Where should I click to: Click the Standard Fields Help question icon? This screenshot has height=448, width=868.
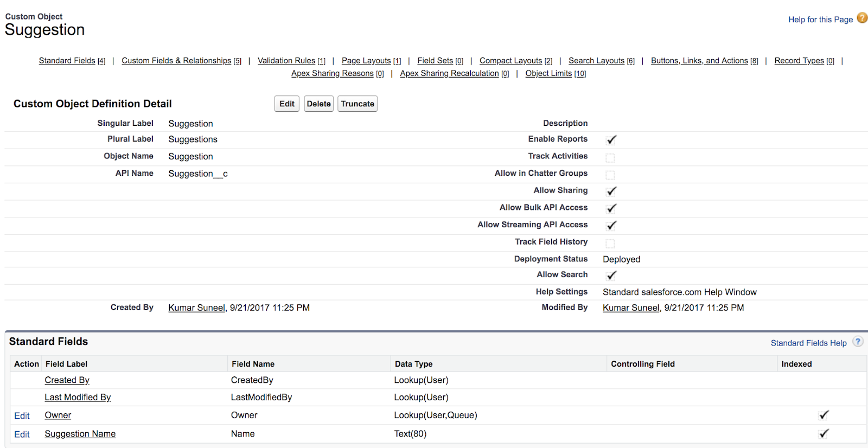point(858,342)
